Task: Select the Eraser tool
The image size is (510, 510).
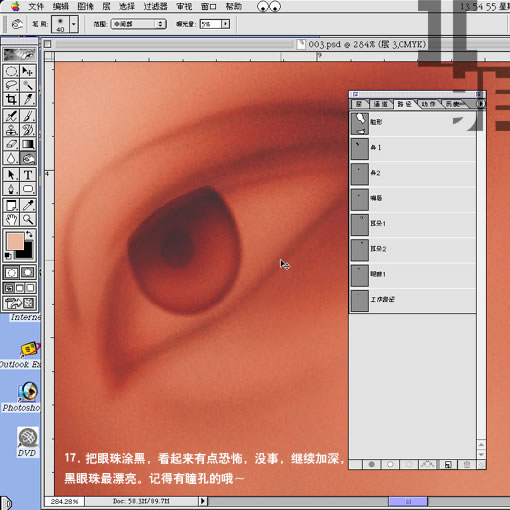Action: click(x=11, y=144)
